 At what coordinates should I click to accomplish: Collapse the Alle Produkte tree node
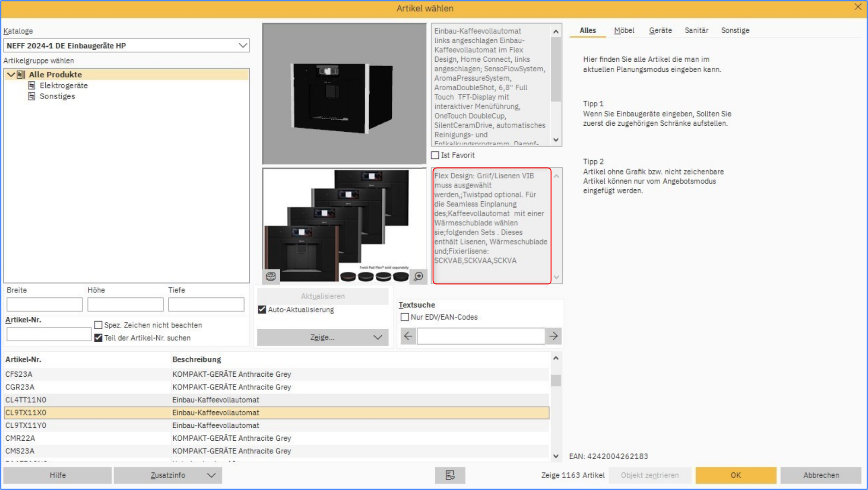11,75
